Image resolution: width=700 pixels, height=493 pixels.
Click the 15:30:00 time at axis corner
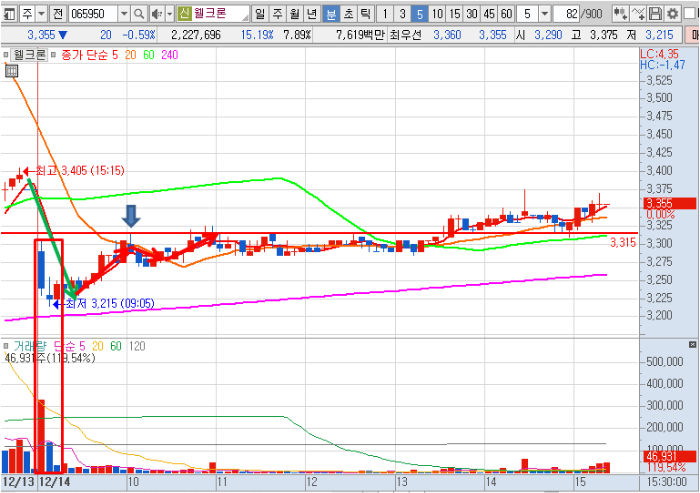[x=669, y=482]
